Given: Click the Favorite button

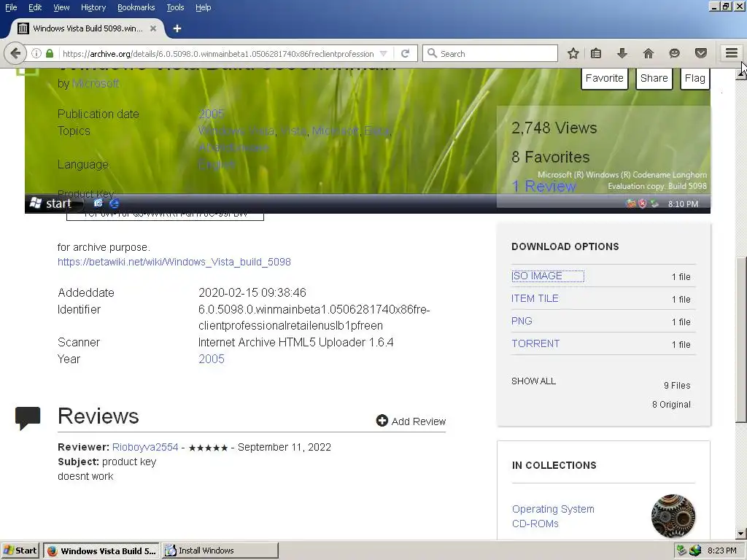Looking at the screenshot, I should pyautogui.click(x=605, y=78).
